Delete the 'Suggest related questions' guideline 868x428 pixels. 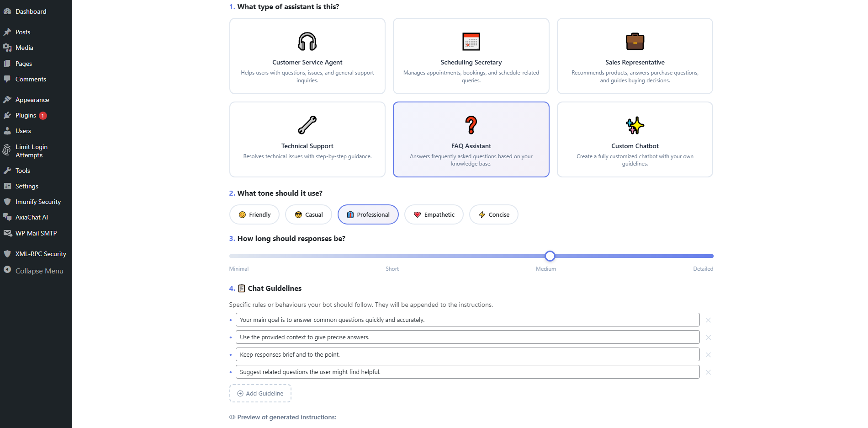tap(708, 372)
